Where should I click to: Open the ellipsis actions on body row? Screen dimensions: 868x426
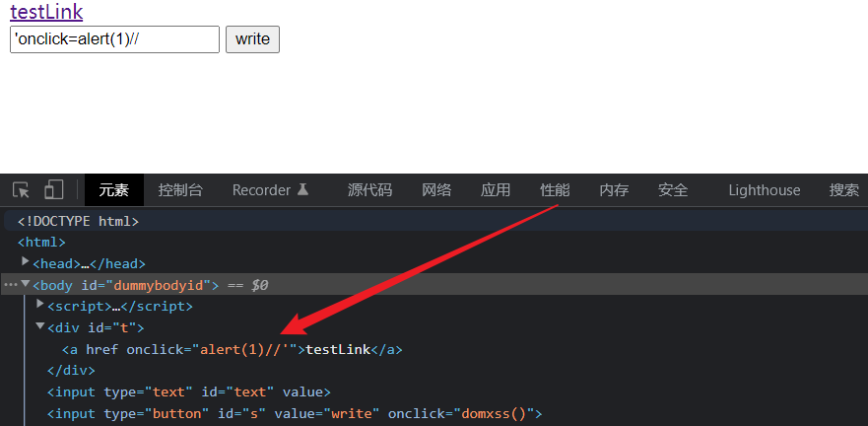pos(11,284)
